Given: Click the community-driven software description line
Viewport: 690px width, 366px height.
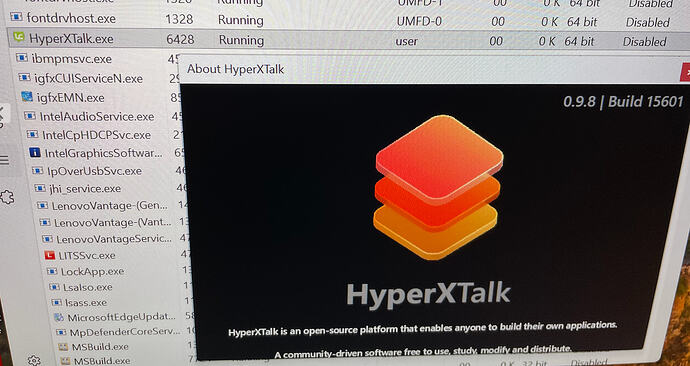Looking at the screenshot, I should coord(423,351).
